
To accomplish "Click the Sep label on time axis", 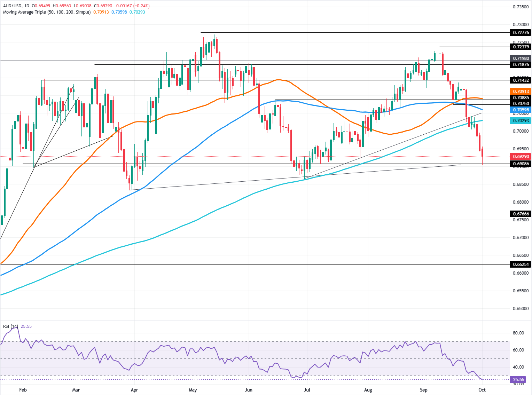I will pos(423,390).
